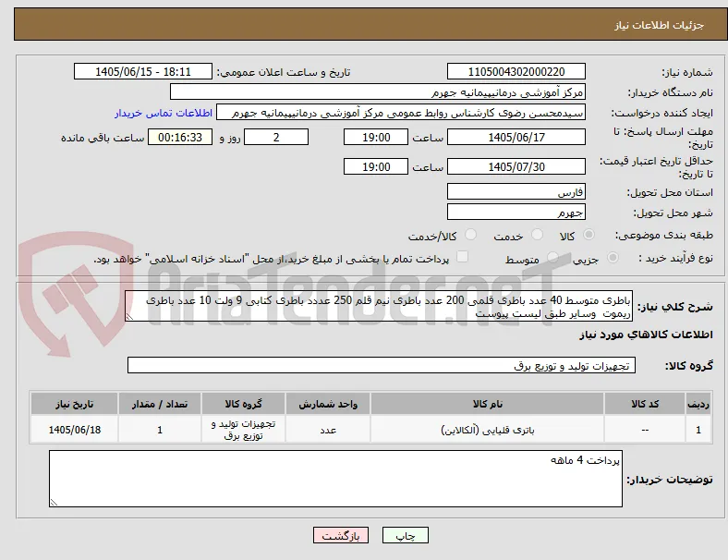The image size is (728, 560).
Task: Open the اطلاعات تماس خریدار link
Action: pyautogui.click(x=164, y=113)
